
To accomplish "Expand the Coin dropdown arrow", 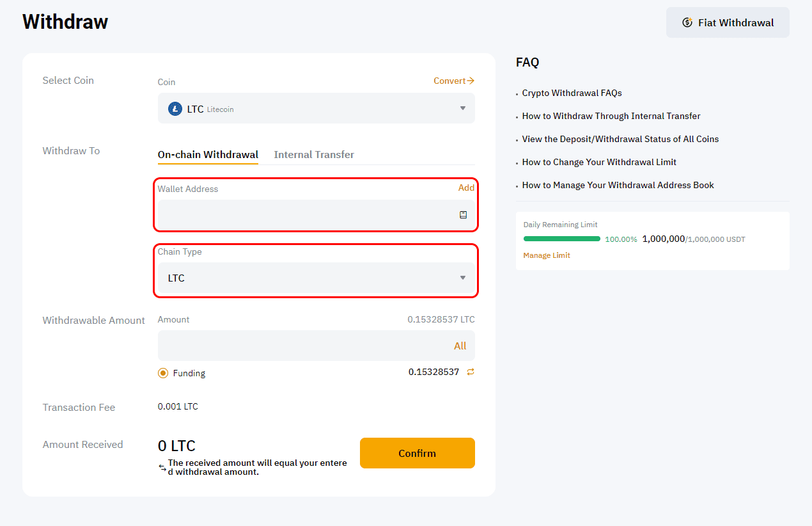I will point(463,108).
